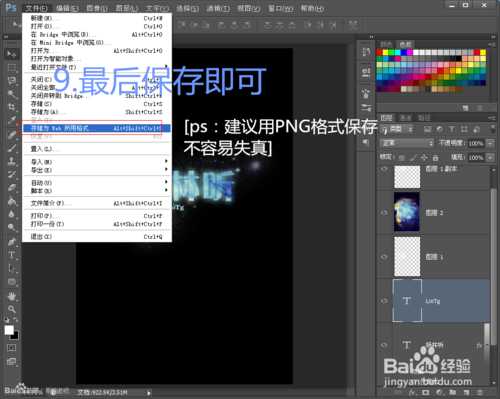The width and height of the screenshot is (500, 399).
Task: Select the Move tool in the toolbox
Action: [x=11, y=53]
